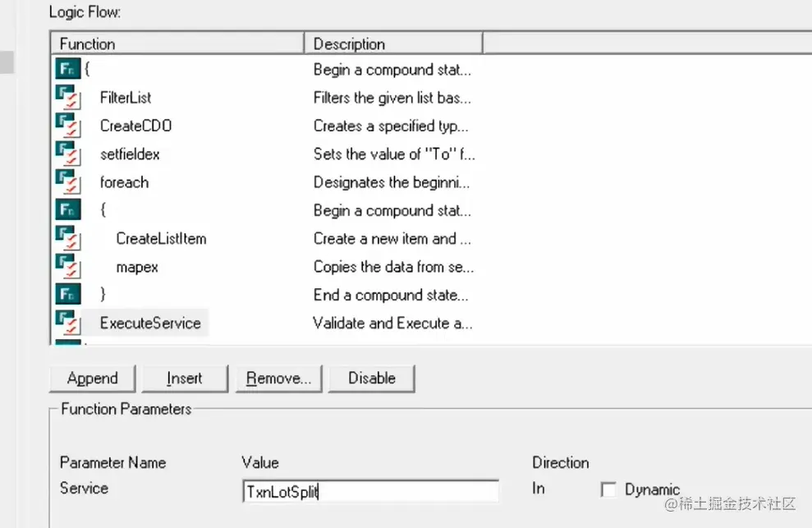Click the Disable button

pos(372,379)
